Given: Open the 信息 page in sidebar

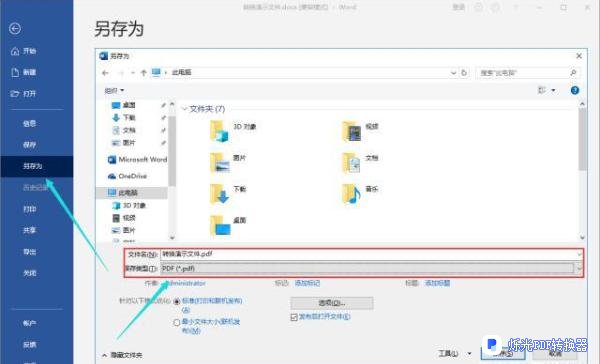Looking at the screenshot, I should pos(29,123).
